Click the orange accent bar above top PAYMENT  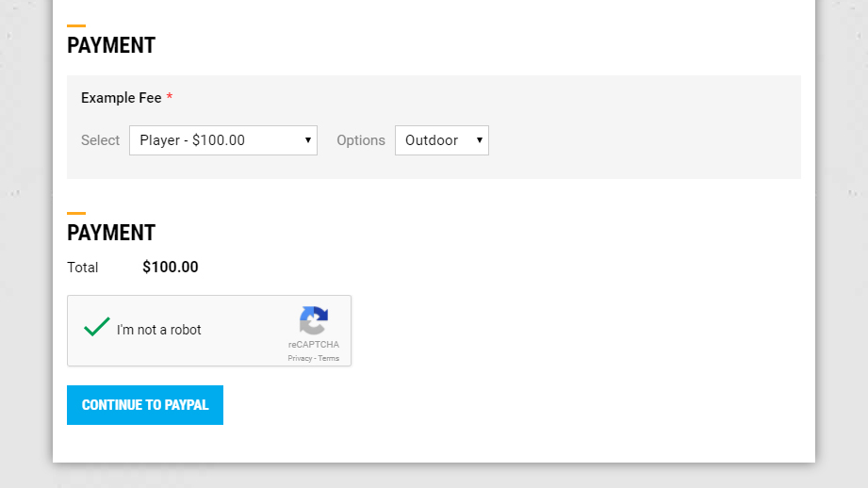click(76, 25)
